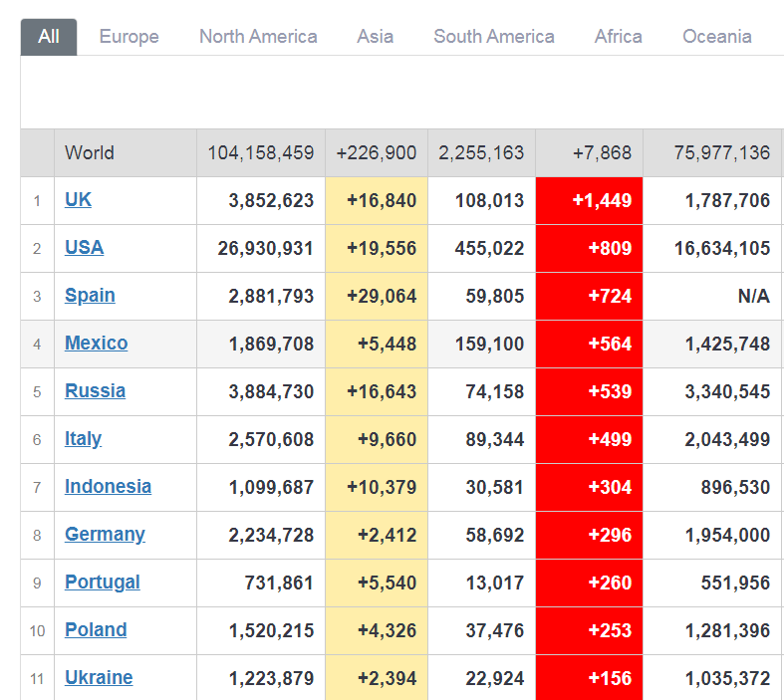Open the UK country link
The height and width of the screenshot is (700, 784).
[78, 200]
